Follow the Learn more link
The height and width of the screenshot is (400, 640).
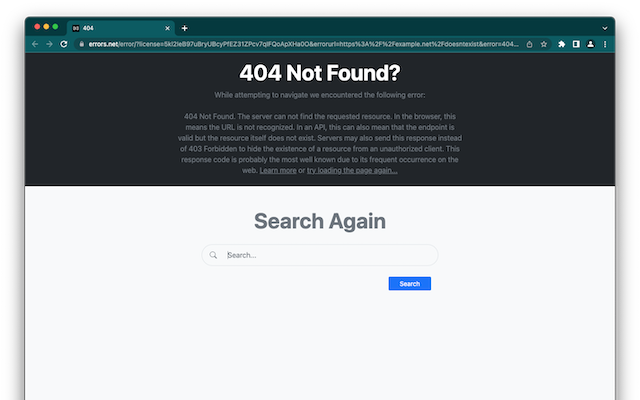pyautogui.click(x=278, y=171)
